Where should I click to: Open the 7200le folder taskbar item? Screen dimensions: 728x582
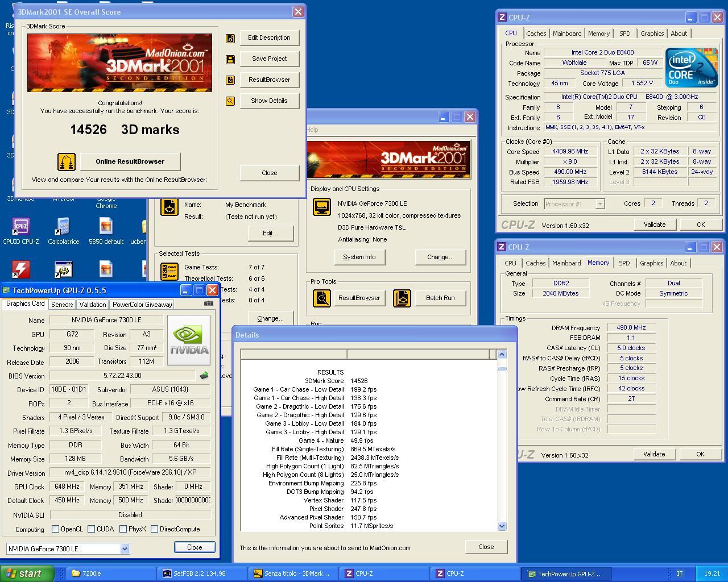pos(112,574)
